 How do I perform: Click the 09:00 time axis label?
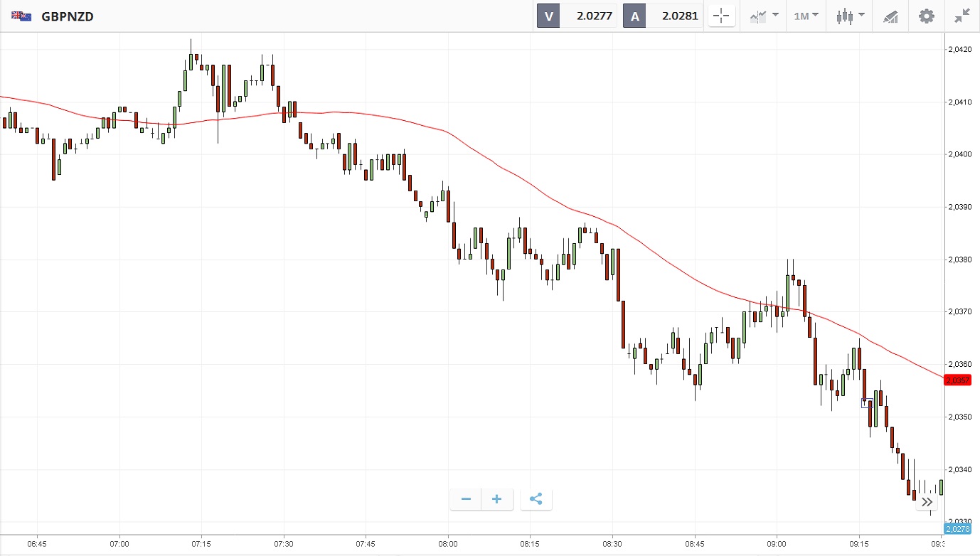[777, 544]
